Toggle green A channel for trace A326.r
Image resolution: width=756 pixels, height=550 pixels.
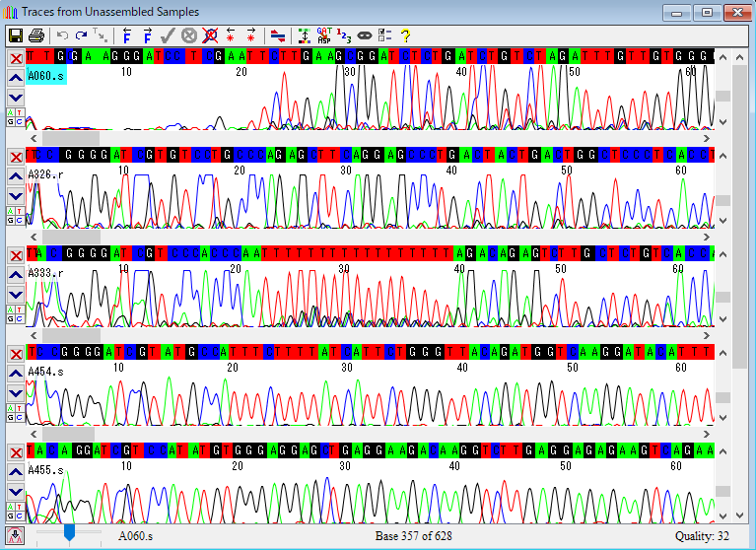(x=11, y=211)
